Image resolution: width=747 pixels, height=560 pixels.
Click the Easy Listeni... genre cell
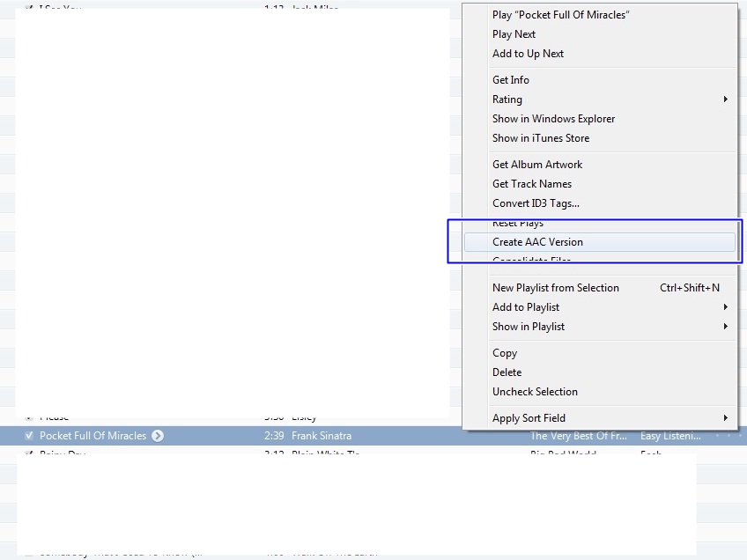click(670, 436)
